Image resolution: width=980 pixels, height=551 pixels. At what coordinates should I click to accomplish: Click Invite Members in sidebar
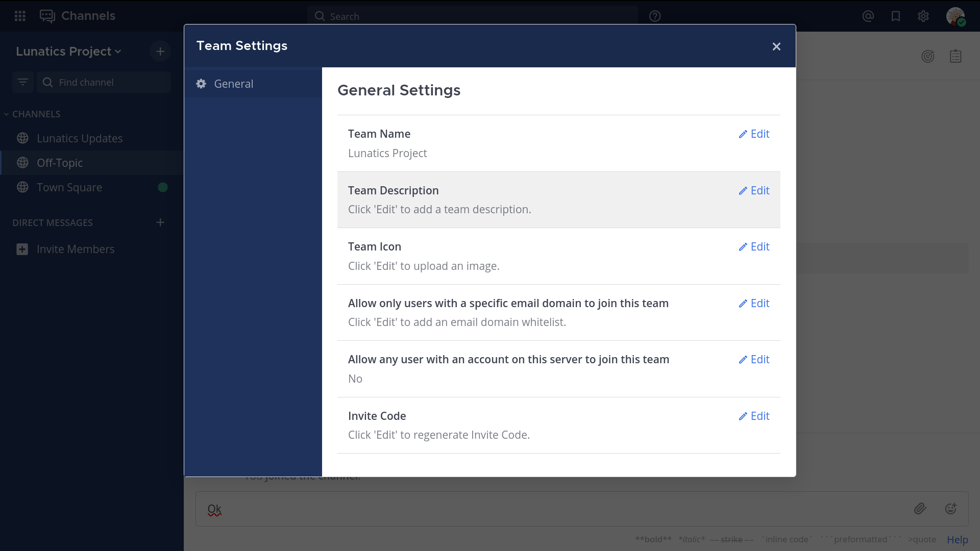coord(75,249)
